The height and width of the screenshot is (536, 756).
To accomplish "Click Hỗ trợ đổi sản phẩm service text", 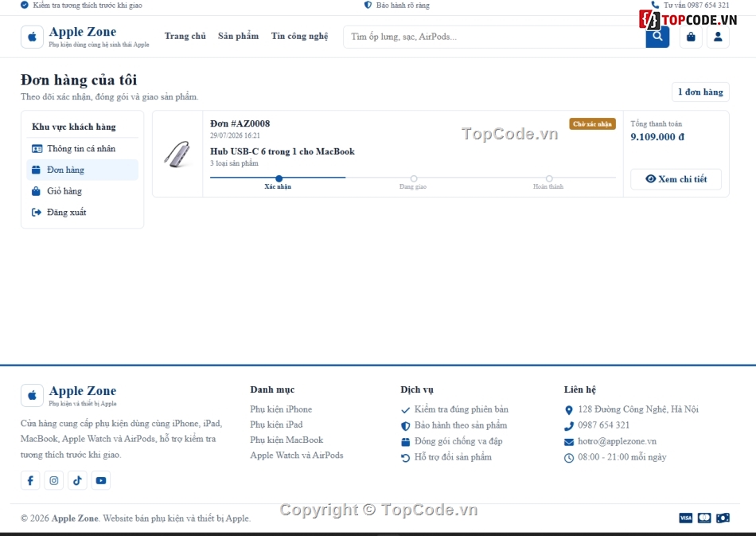I will click(x=454, y=457).
